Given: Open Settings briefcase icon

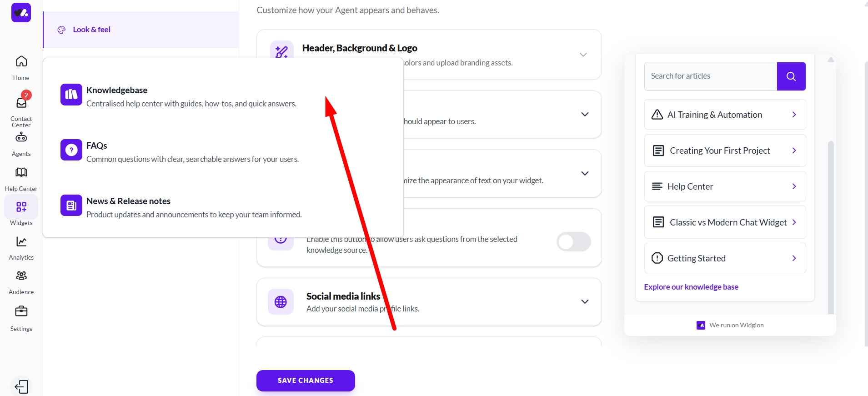Looking at the screenshot, I should tap(21, 311).
